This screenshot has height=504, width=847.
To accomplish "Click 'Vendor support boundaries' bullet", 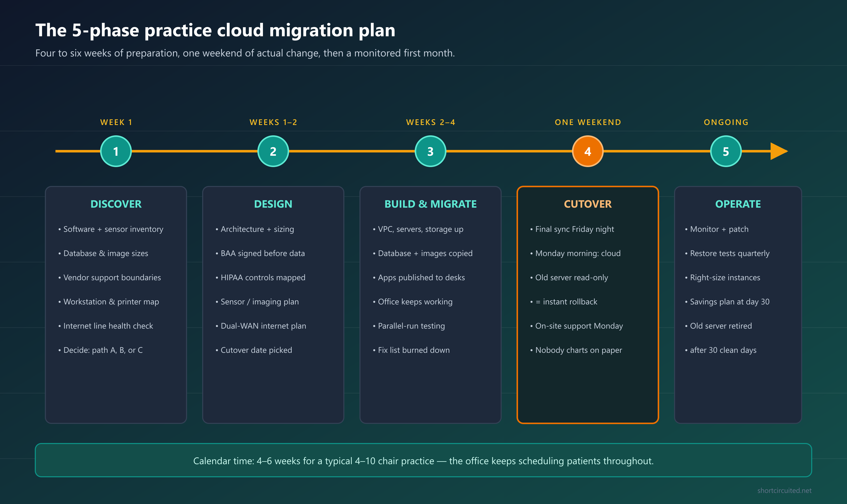I will pos(109,277).
